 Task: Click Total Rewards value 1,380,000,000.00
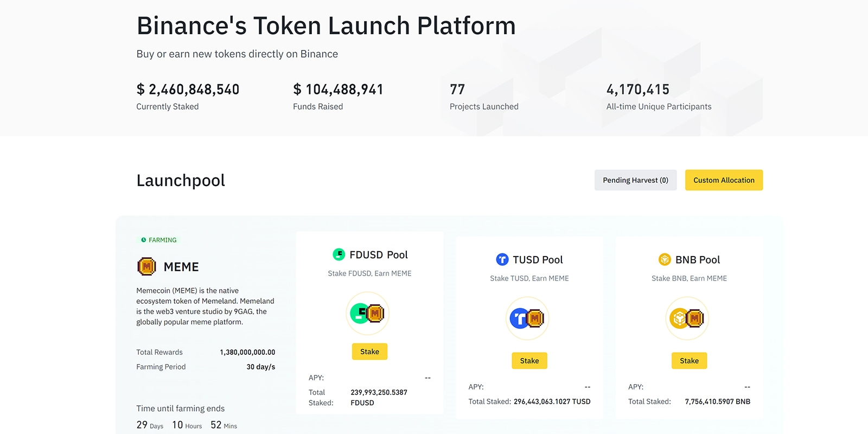click(247, 352)
